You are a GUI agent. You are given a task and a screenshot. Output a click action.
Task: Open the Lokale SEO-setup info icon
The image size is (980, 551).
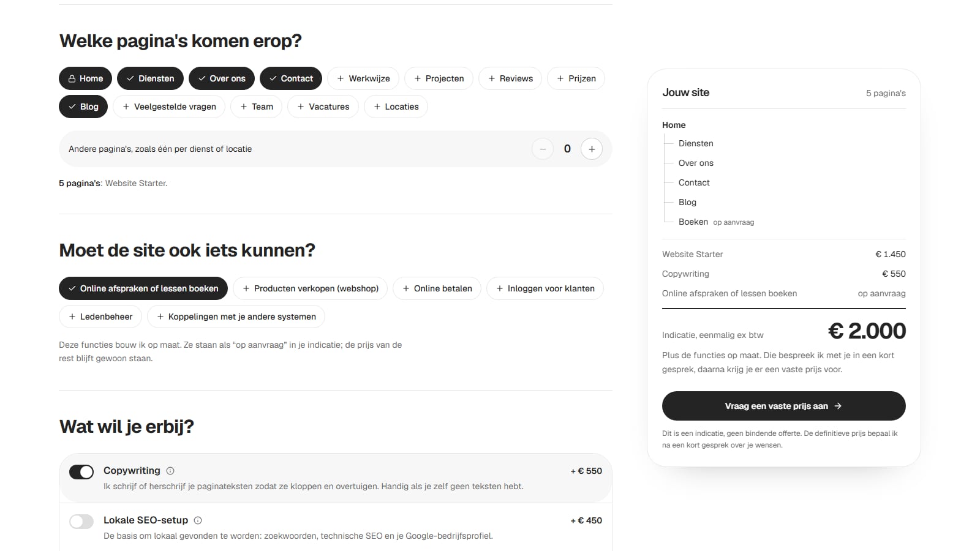click(x=198, y=520)
